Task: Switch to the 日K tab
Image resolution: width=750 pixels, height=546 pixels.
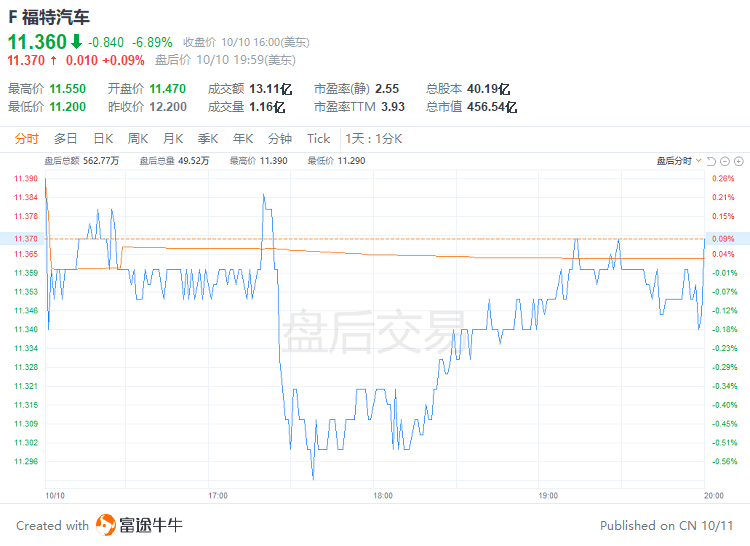Action: pos(103,139)
